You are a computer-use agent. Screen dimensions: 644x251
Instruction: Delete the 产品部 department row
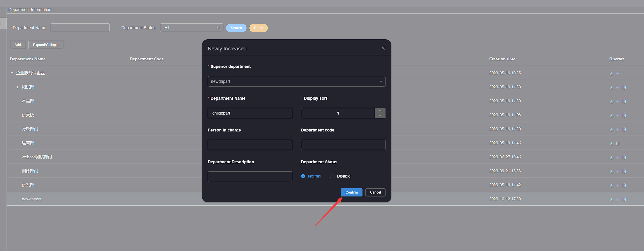pyautogui.click(x=624, y=101)
